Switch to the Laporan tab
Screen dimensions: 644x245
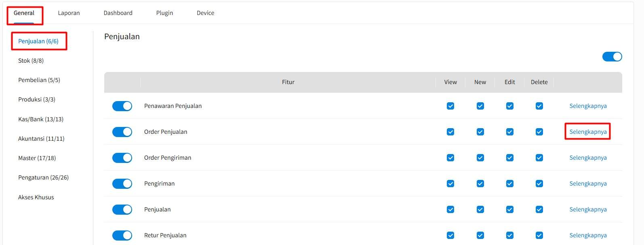pyautogui.click(x=69, y=13)
